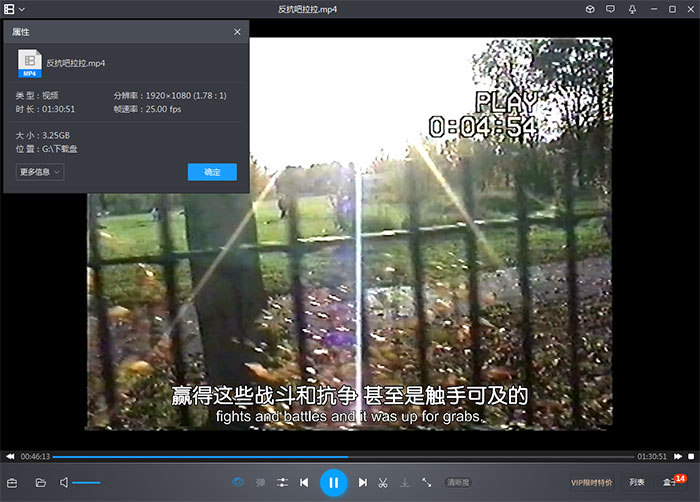Image resolution: width=700 pixels, height=502 pixels.
Task: Open the 盒子 panel with the 14 badge
Action: [x=672, y=483]
